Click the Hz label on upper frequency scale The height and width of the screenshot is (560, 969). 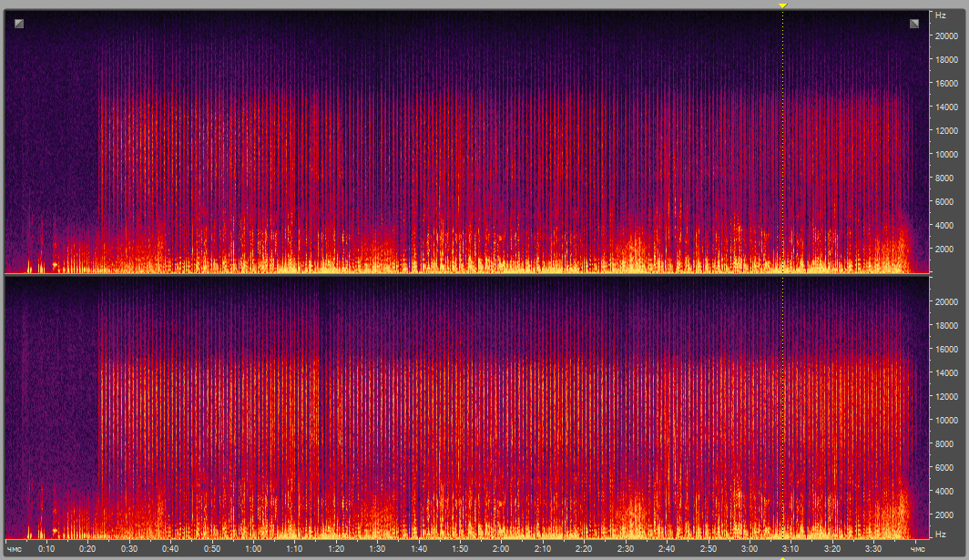click(x=939, y=15)
